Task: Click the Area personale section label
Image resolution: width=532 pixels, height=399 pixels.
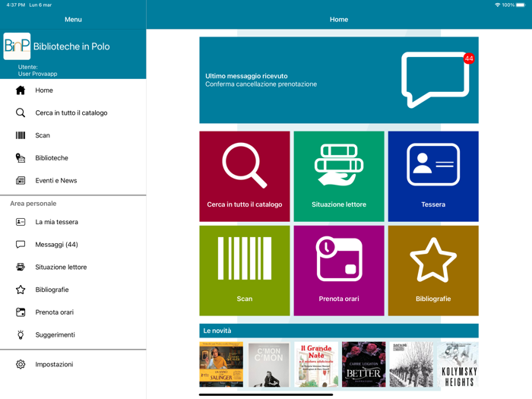Action: [33, 204]
